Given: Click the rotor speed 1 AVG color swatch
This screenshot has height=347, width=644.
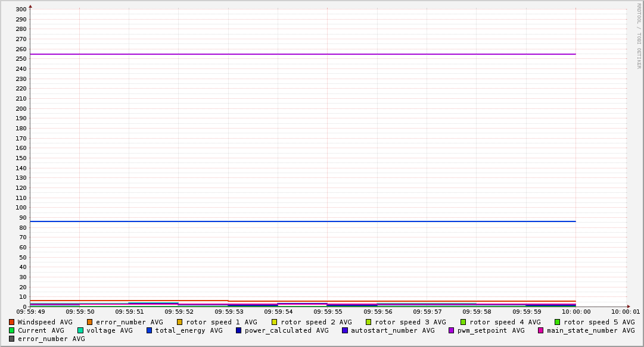Looking at the screenshot, I should pos(180,322).
